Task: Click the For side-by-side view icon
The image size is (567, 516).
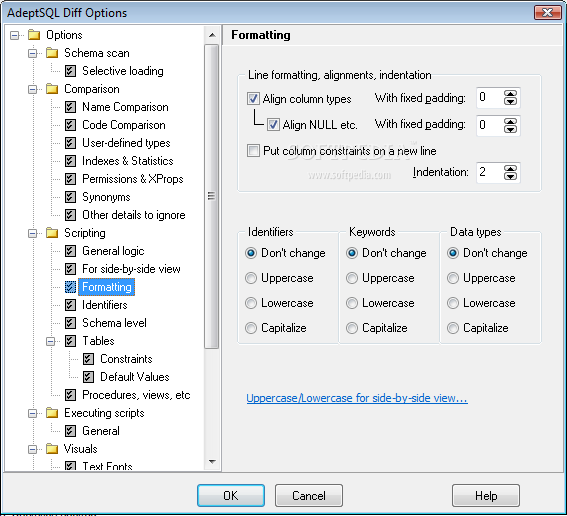Action: click(70, 269)
